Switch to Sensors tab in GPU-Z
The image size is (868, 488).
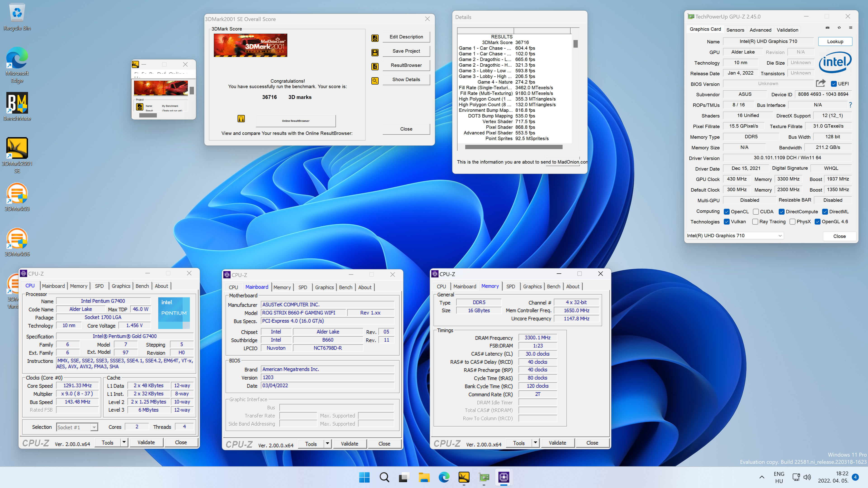coord(735,30)
